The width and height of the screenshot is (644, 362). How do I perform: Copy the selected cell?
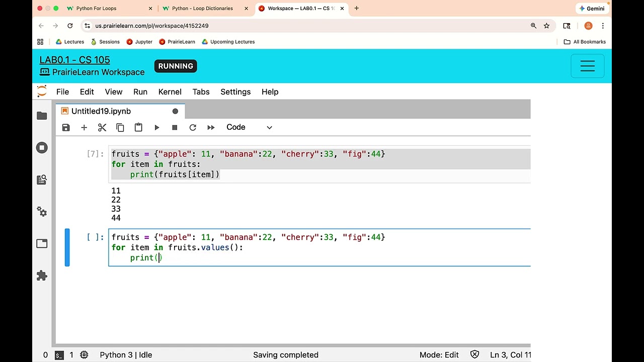pos(120,128)
